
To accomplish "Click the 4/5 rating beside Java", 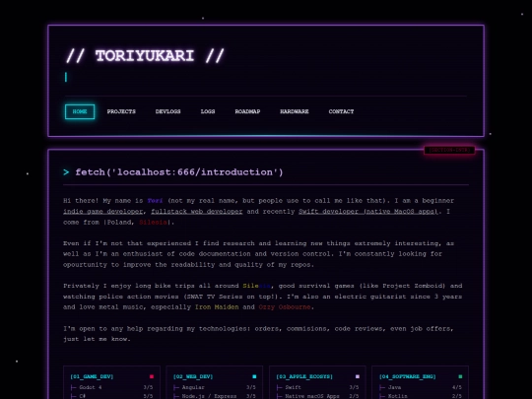I will (x=457, y=387).
